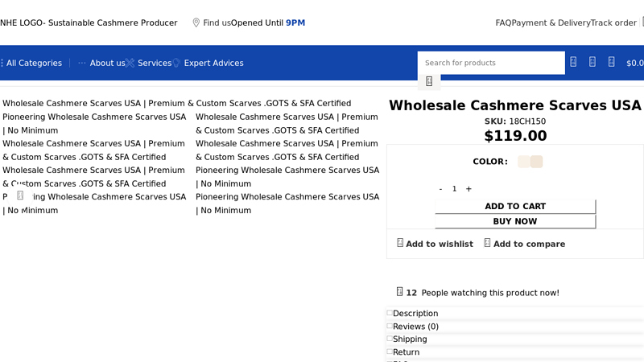Click the Search for products field
Screen dimensions: 644x362
point(491,63)
